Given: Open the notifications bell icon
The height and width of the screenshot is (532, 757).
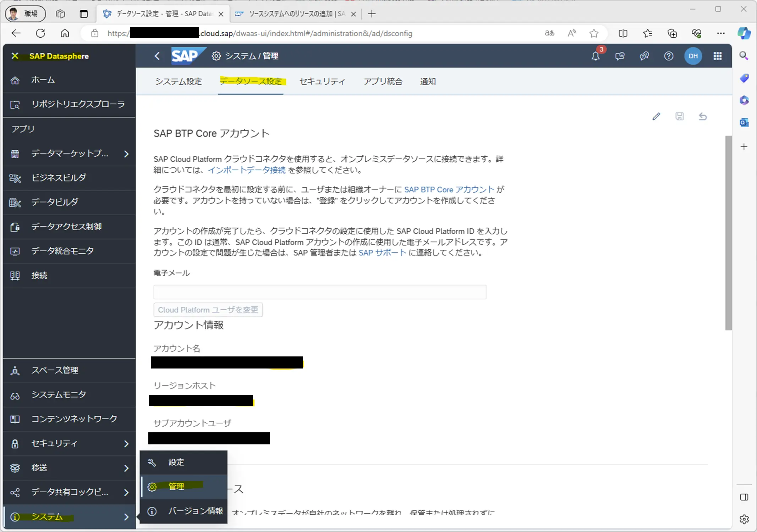Looking at the screenshot, I should [595, 56].
